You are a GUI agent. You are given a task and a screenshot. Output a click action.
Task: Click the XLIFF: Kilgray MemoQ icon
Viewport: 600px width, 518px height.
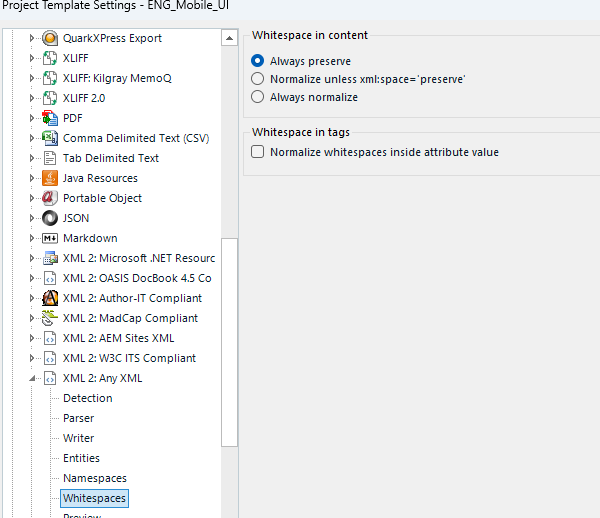click(50, 78)
